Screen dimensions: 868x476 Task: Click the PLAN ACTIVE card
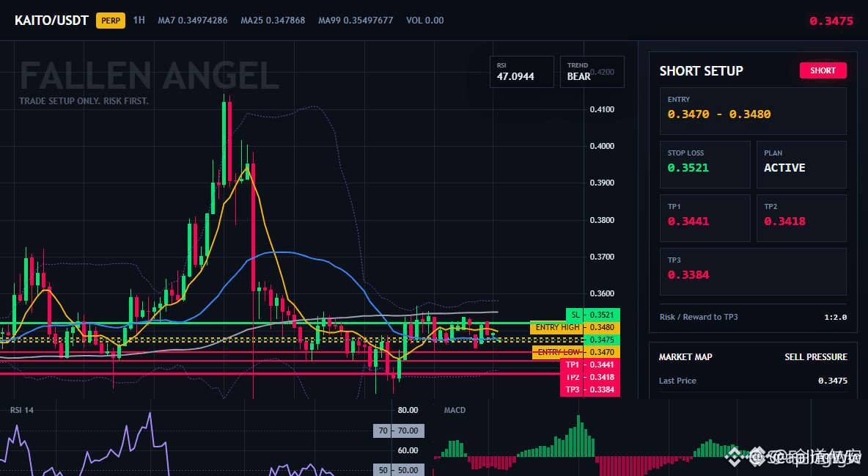(801, 164)
